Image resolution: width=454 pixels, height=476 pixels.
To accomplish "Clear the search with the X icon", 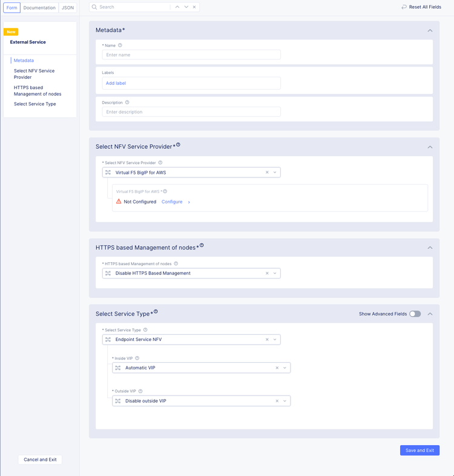I will 194,7.
